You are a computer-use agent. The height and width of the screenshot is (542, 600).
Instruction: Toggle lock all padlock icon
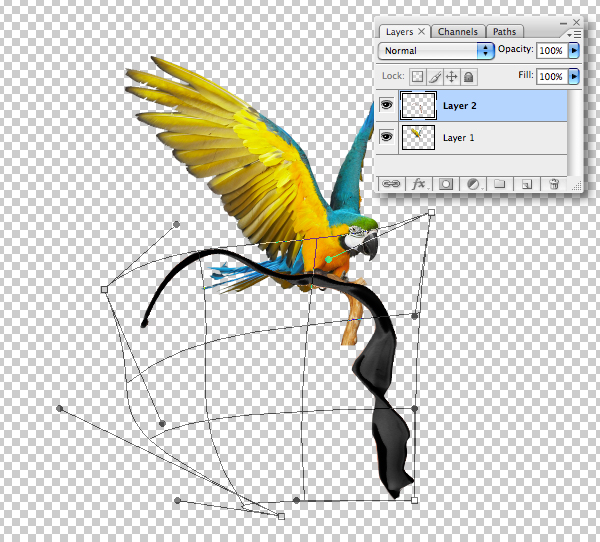tap(469, 77)
